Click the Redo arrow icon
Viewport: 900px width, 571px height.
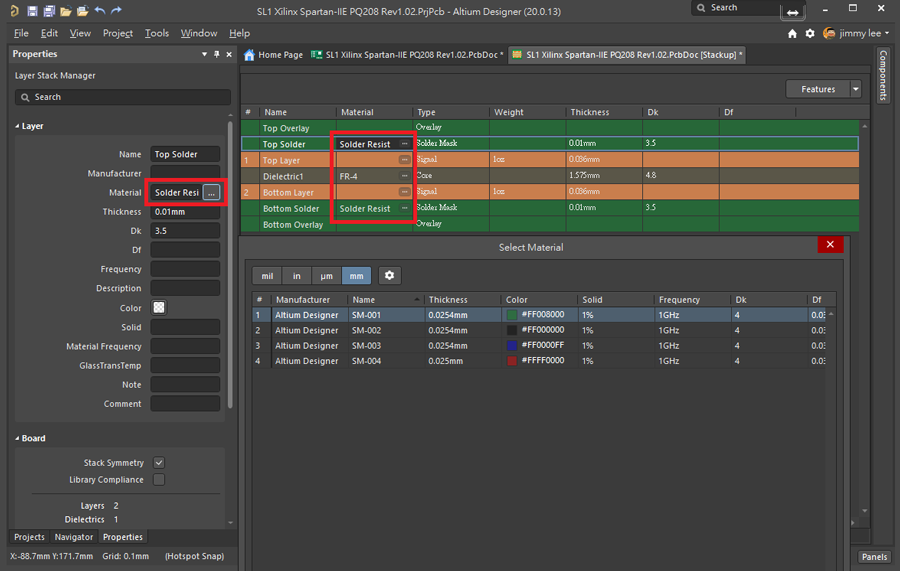coord(116,11)
